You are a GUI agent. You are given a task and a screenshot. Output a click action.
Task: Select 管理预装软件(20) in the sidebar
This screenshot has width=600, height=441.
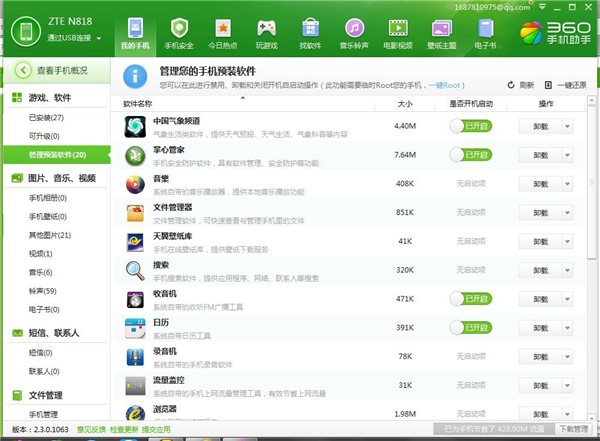[x=57, y=155]
